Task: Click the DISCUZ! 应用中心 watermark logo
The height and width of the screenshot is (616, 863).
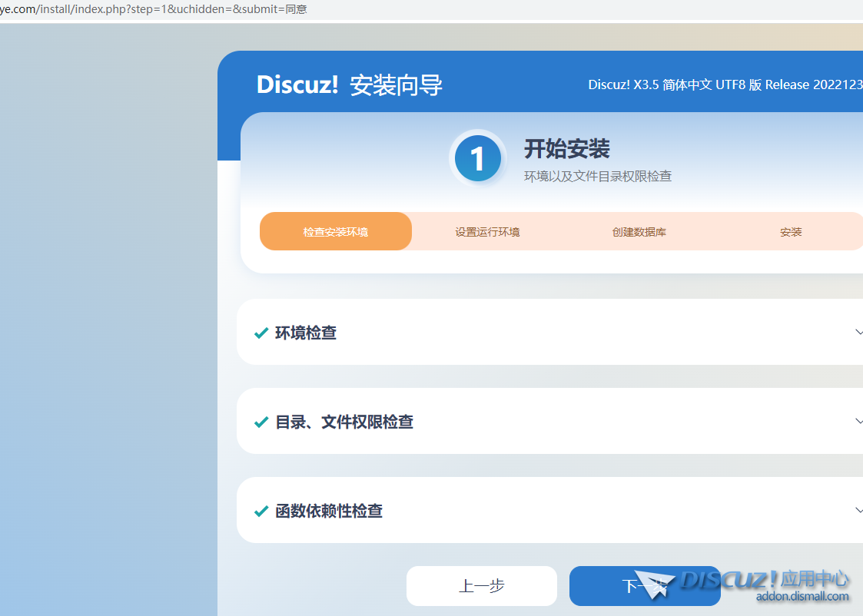Action: [x=764, y=579]
